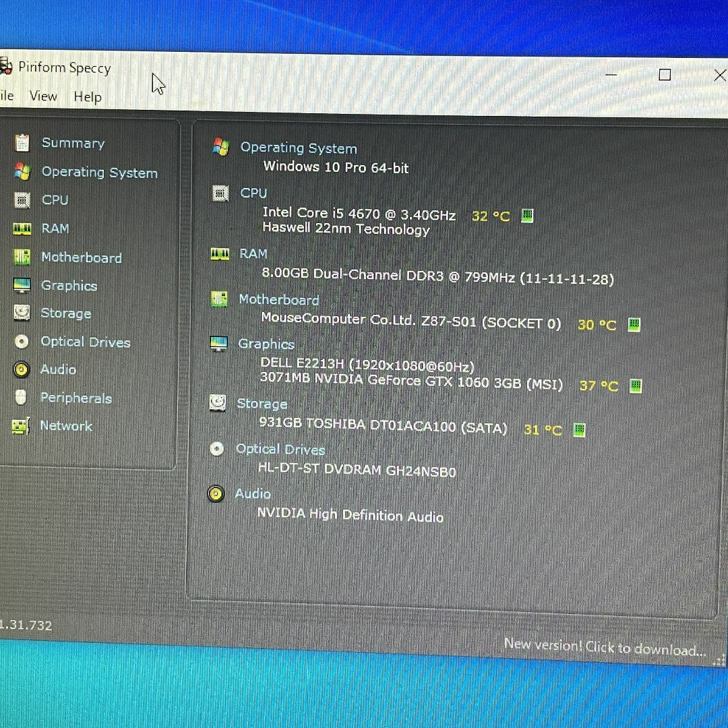
Task: Click the RAM heading link in summary
Action: [253, 254]
